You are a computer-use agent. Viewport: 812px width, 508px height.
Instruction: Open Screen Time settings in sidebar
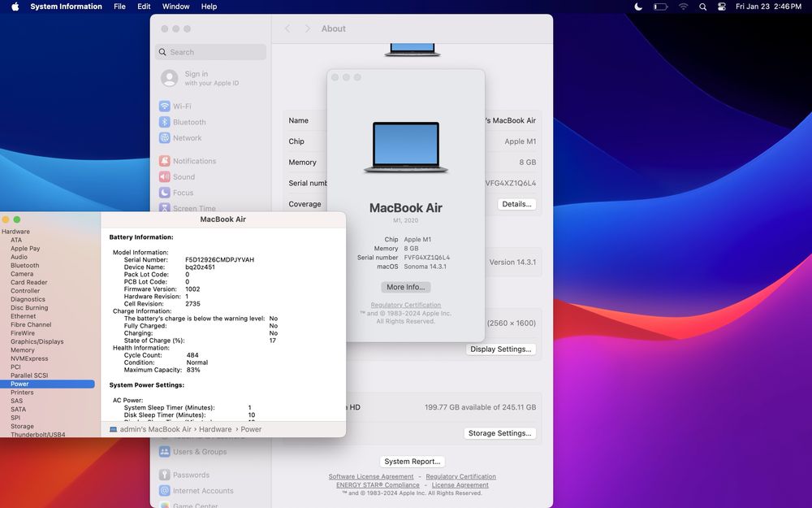[188, 208]
